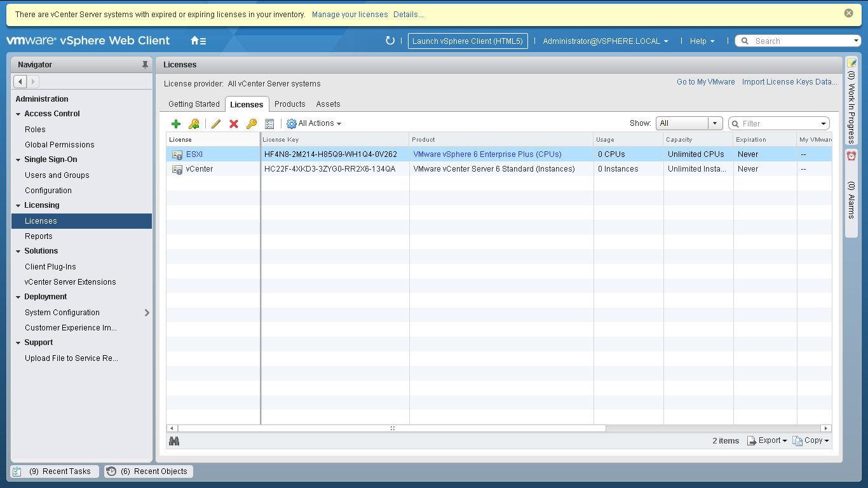868x488 pixels.
Task: Dismiss the license warning banner
Action: pyautogui.click(x=849, y=13)
